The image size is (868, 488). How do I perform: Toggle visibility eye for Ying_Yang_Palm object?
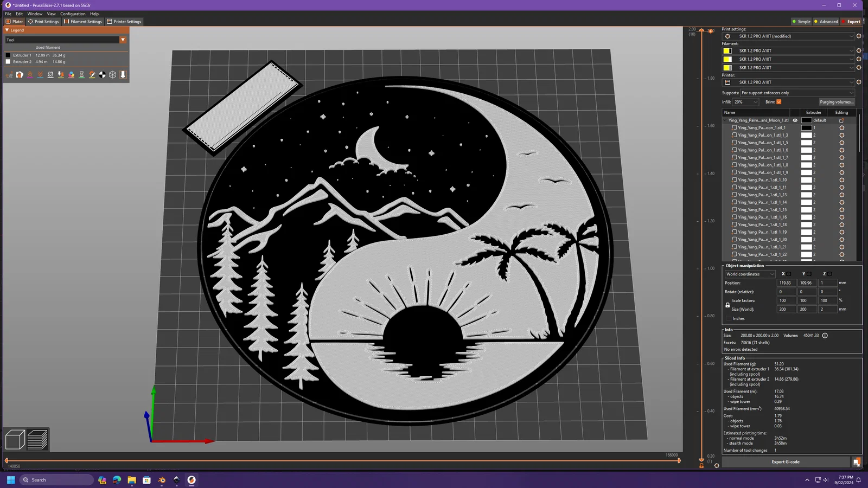click(x=795, y=120)
